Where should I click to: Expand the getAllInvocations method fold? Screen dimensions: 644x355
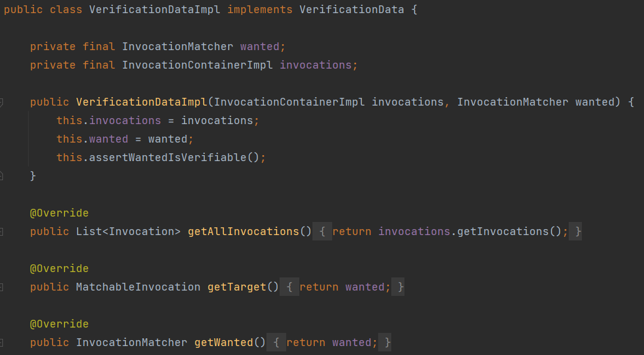(x=2, y=231)
